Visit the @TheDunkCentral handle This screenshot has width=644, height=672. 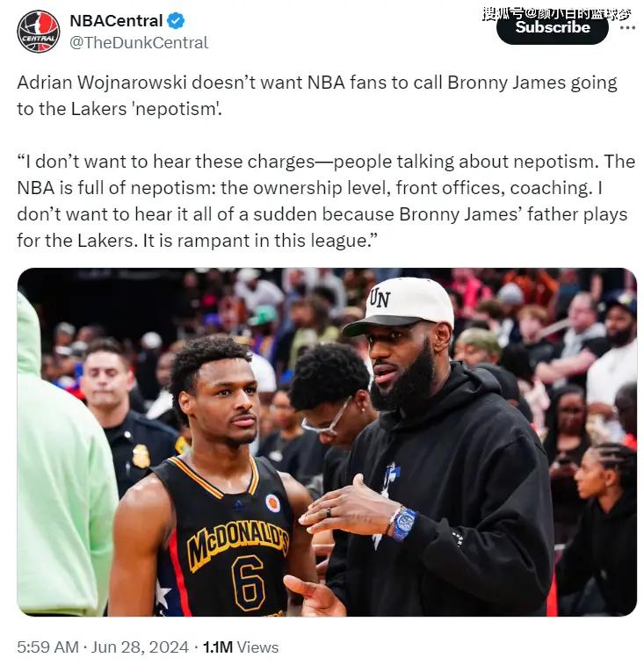[139, 43]
